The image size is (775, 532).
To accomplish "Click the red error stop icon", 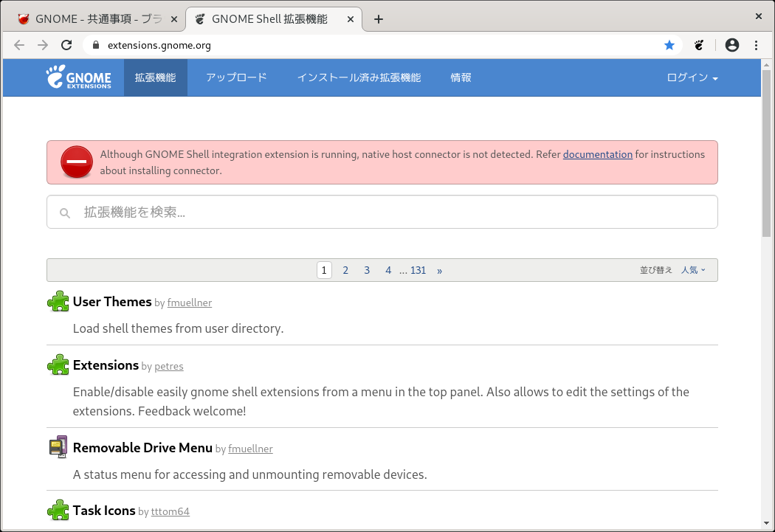I will click(x=77, y=162).
